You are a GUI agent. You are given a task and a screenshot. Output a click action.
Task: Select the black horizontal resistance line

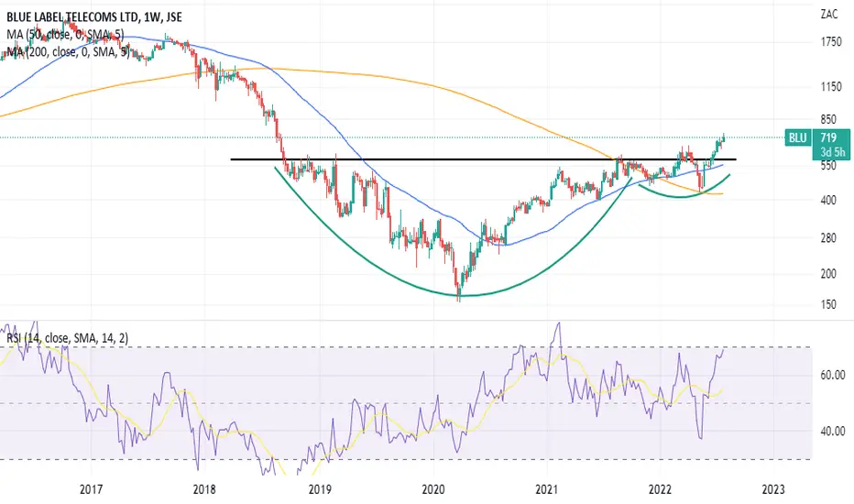pyautogui.click(x=483, y=159)
